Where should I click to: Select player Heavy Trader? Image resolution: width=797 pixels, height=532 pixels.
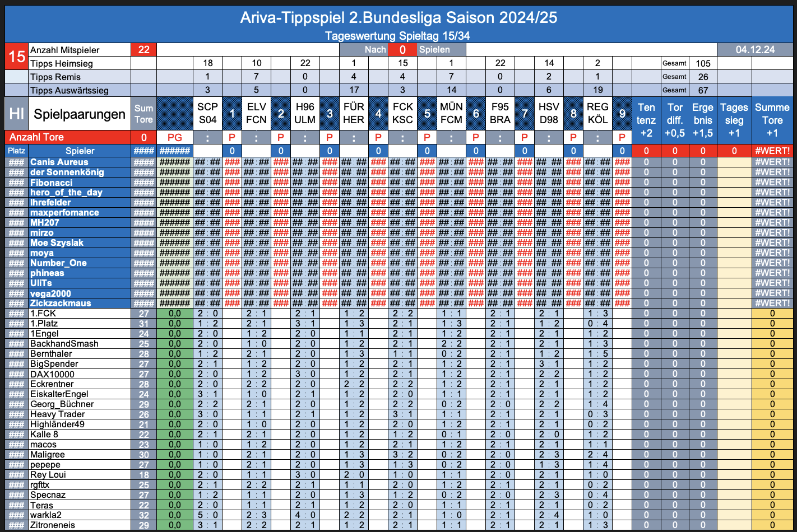(58, 414)
